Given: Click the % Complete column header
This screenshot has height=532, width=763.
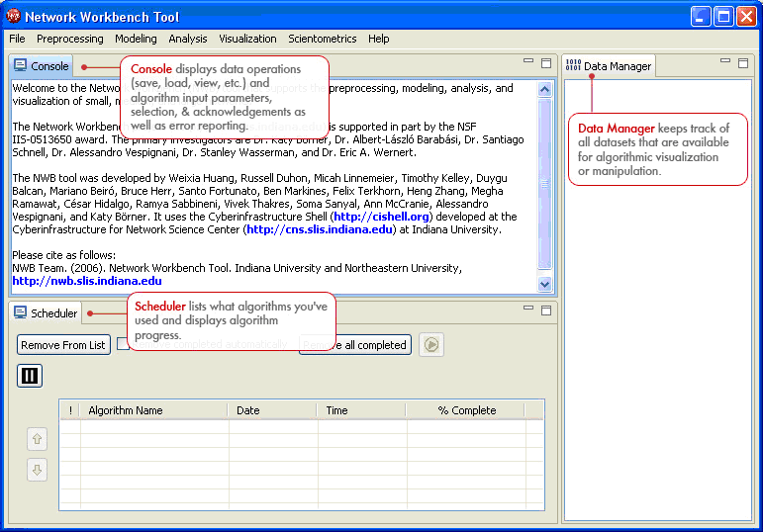Looking at the screenshot, I should tap(466, 410).
